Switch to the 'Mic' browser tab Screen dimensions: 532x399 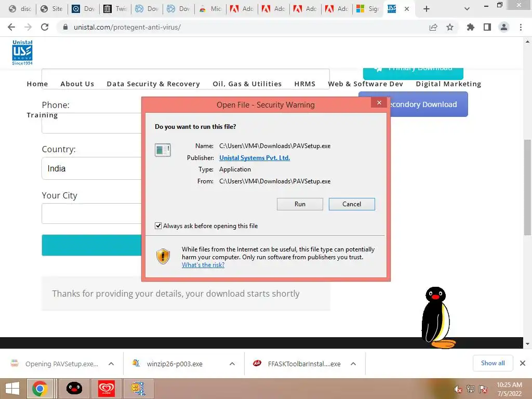click(211, 9)
